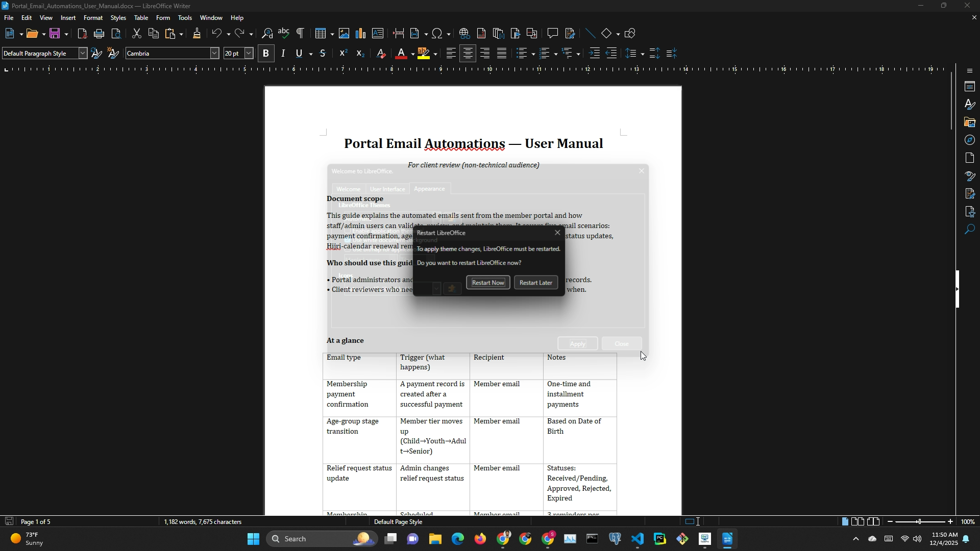Image resolution: width=980 pixels, height=551 pixels.
Task: Toggle formatting marks display
Action: [301, 34]
